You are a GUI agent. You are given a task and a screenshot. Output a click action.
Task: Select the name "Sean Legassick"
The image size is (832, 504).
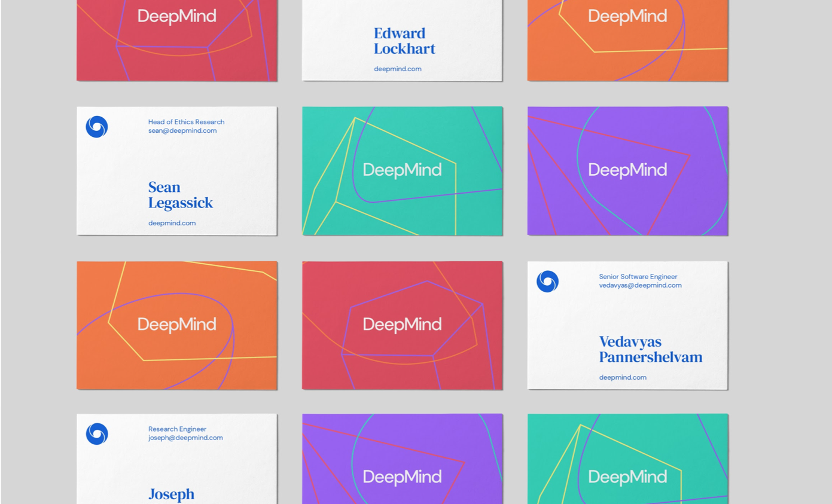181,195
